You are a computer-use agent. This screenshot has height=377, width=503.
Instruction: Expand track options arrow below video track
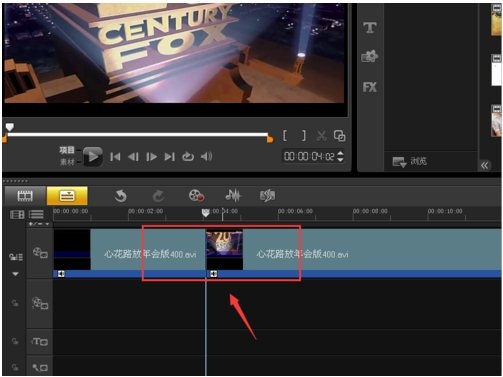pos(15,274)
